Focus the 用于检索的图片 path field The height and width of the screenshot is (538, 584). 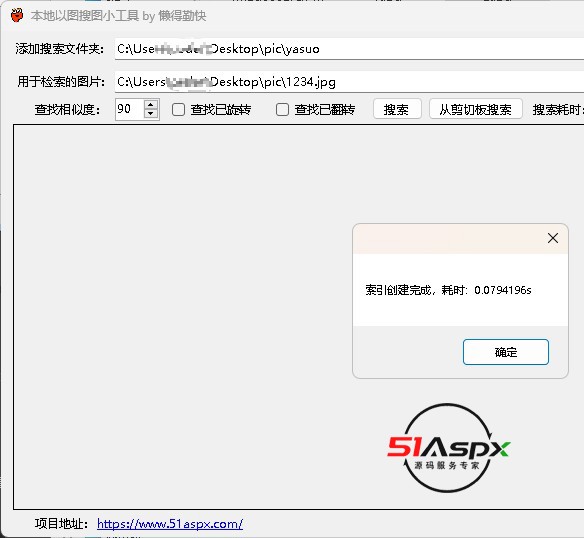tap(349, 82)
